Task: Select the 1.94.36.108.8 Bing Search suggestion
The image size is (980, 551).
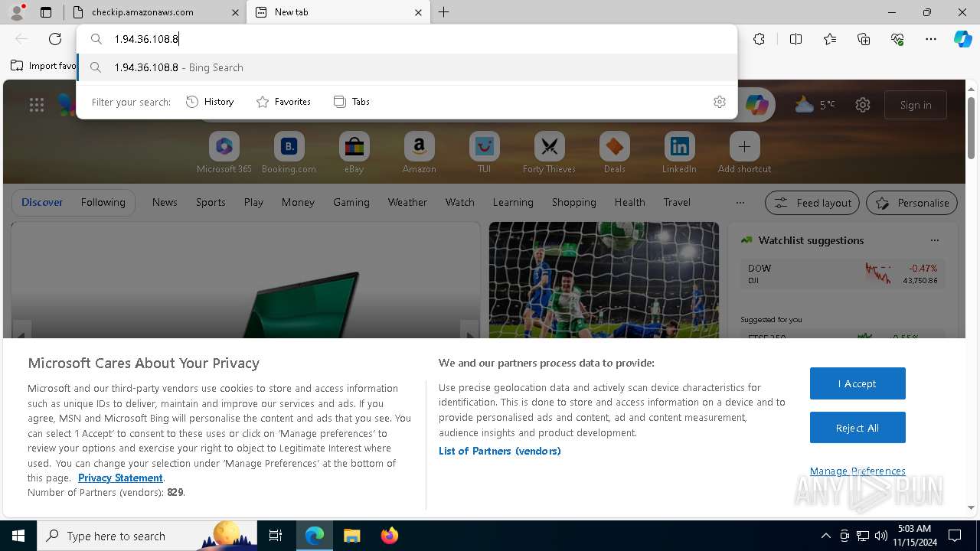Action: tap(407, 67)
